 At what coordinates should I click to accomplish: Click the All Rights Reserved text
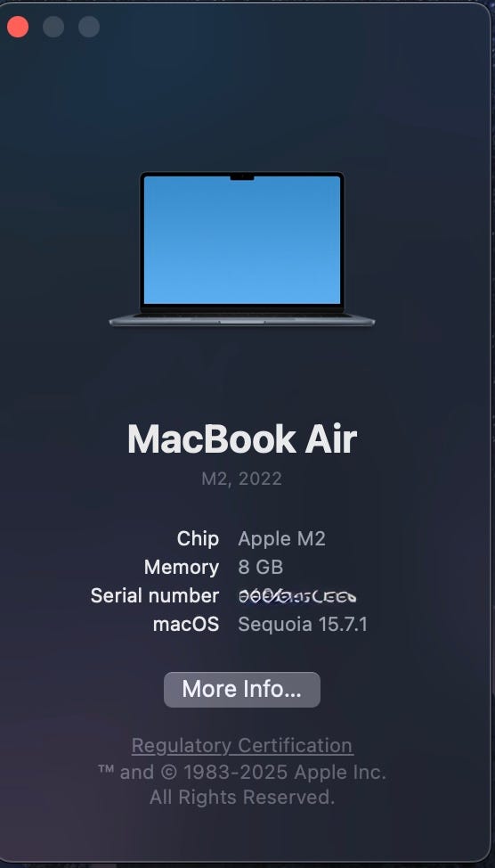pyautogui.click(x=241, y=797)
